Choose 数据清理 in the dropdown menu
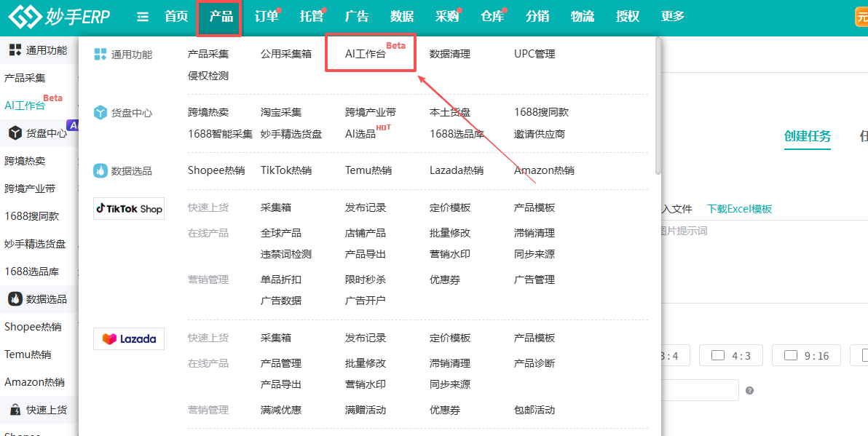The height and width of the screenshot is (436, 868). point(450,54)
